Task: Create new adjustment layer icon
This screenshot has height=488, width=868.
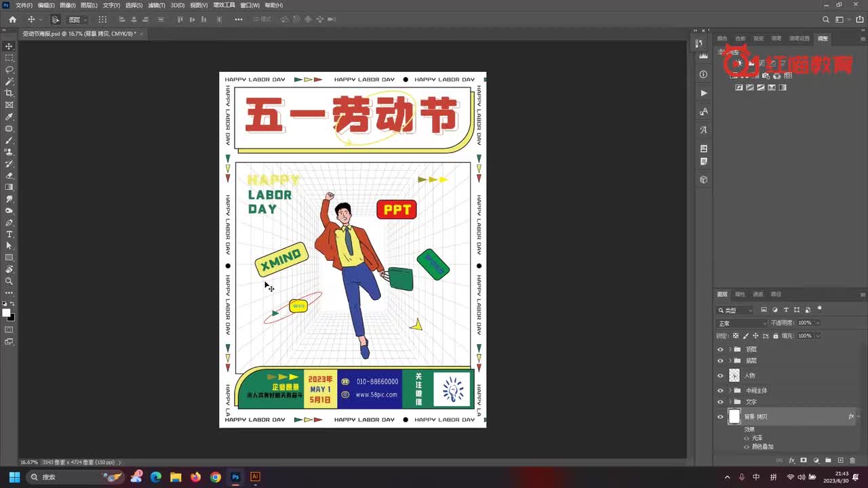Action: click(816, 461)
